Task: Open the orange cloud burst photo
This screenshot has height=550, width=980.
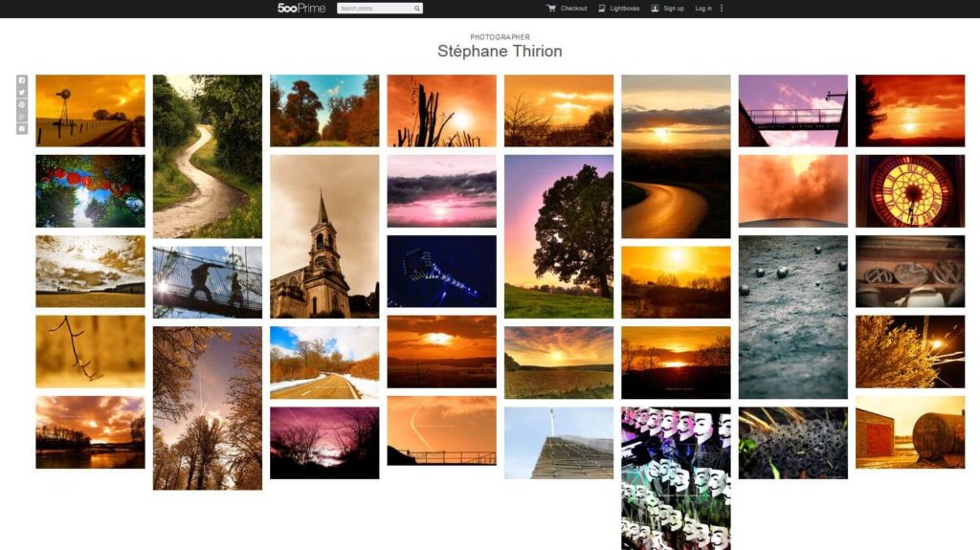Action: 793,190
